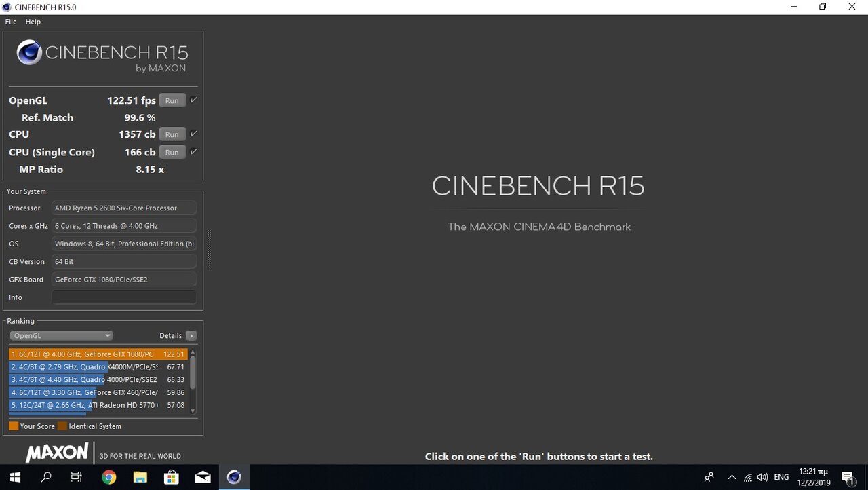Select ranking entry Quadro K4000M
Image resolution: width=868 pixels, height=490 pixels.
click(x=98, y=367)
